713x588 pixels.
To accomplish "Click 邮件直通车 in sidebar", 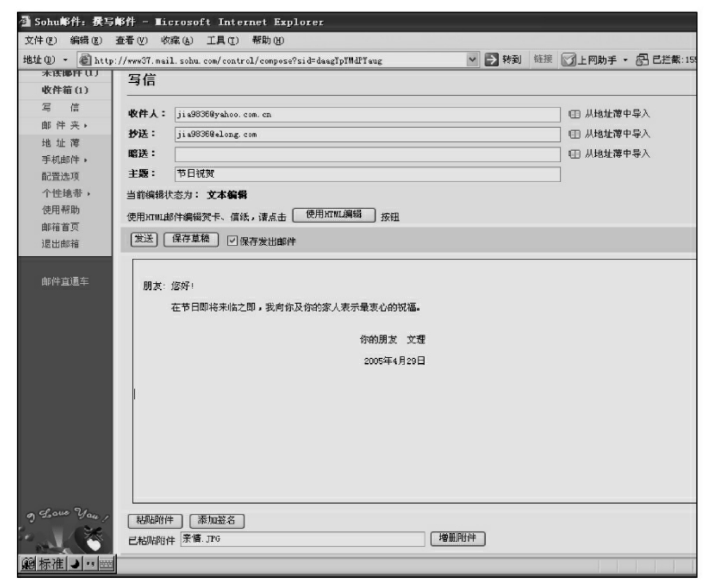I will pos(65,282).
